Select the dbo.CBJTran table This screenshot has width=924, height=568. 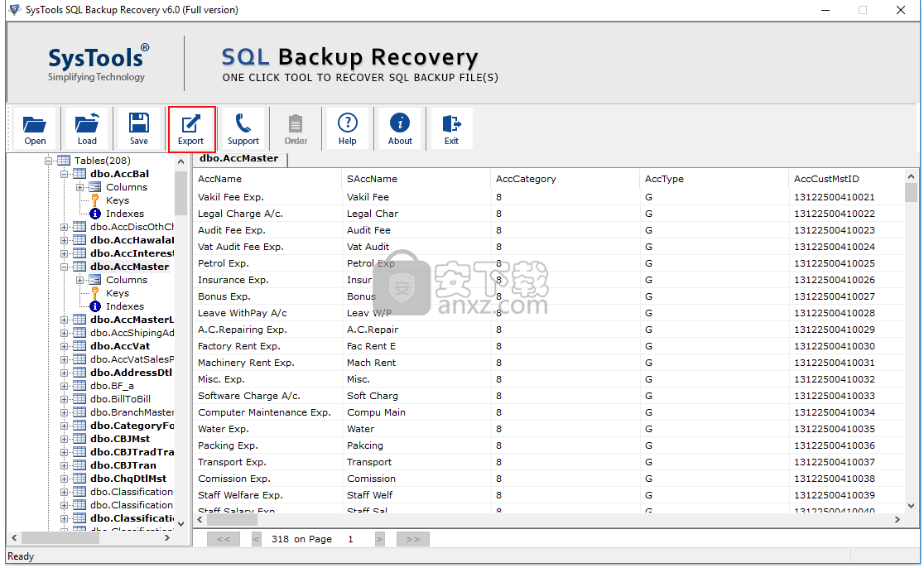pos(123,465)
